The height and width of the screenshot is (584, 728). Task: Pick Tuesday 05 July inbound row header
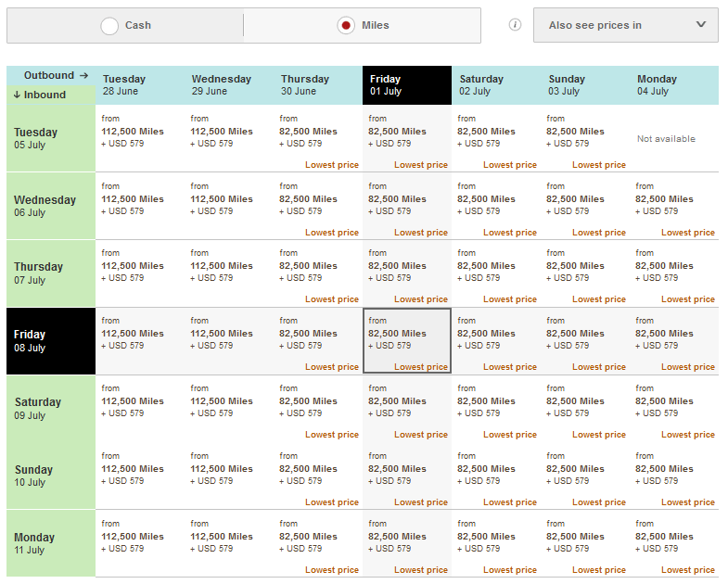(51, 138)
